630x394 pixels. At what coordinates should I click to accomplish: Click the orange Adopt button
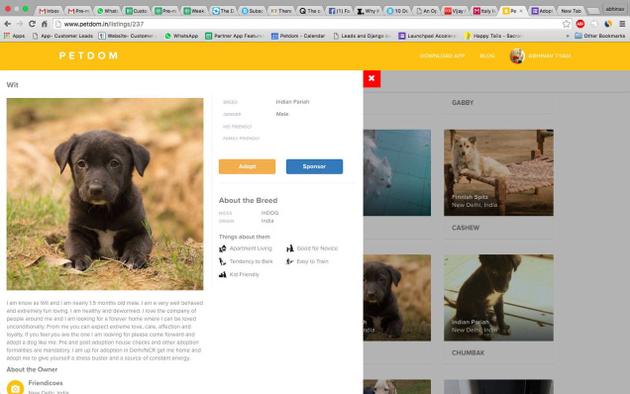pos(247,166)
